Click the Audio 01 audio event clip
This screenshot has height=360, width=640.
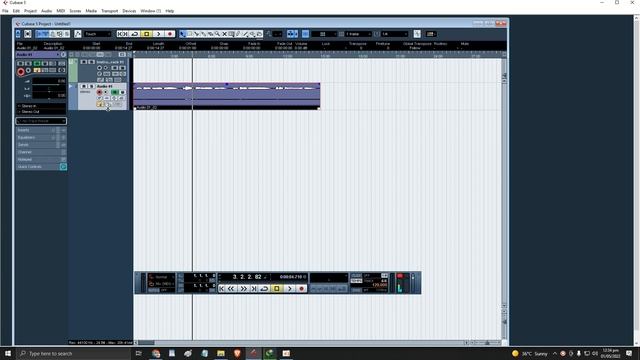tap(227, 96)
